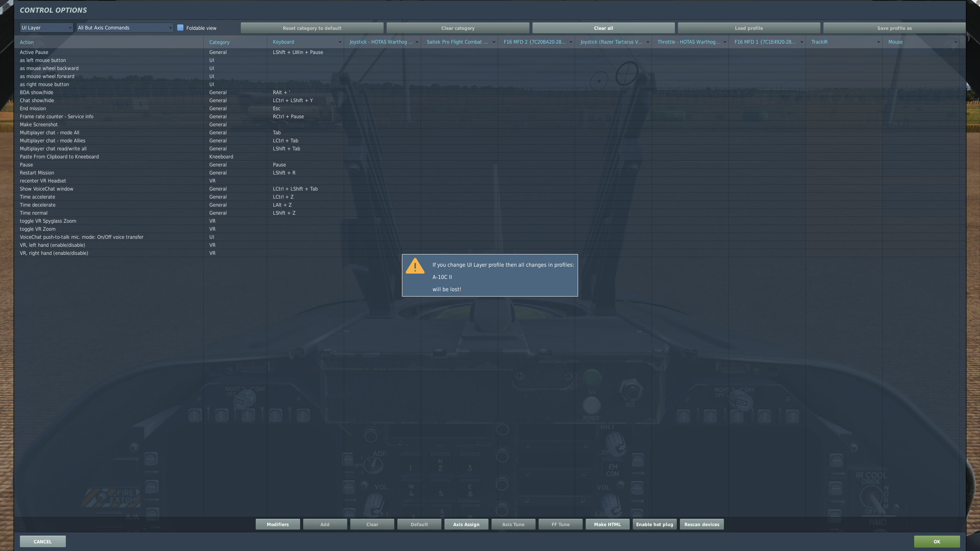
Task: Expand the TrackIR column dropdown
Action: click(879, 42)
